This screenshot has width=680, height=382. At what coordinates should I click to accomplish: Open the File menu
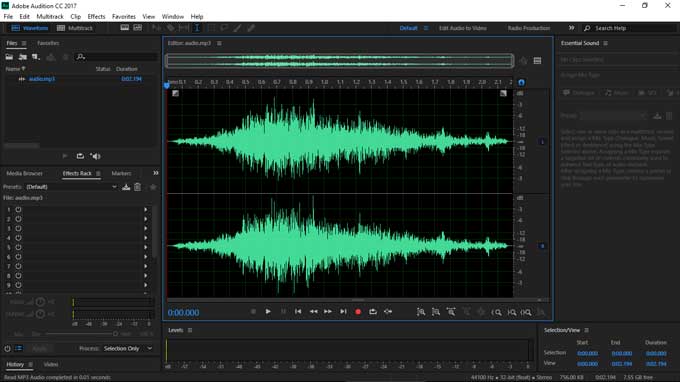tap(8, 16)
